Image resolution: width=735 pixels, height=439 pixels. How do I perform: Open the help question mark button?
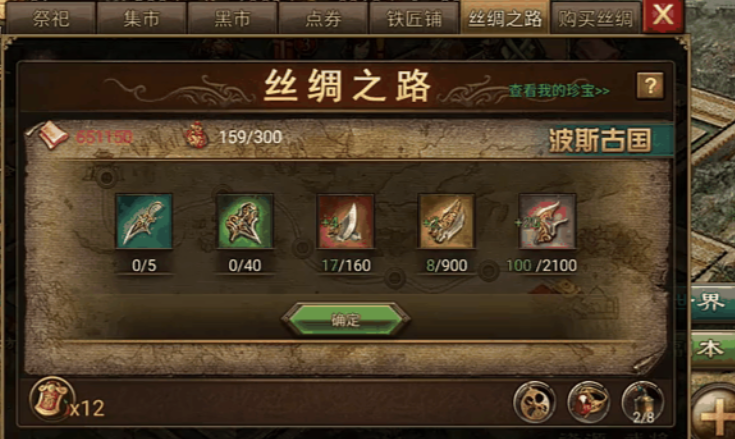click(x=650, y=85)
